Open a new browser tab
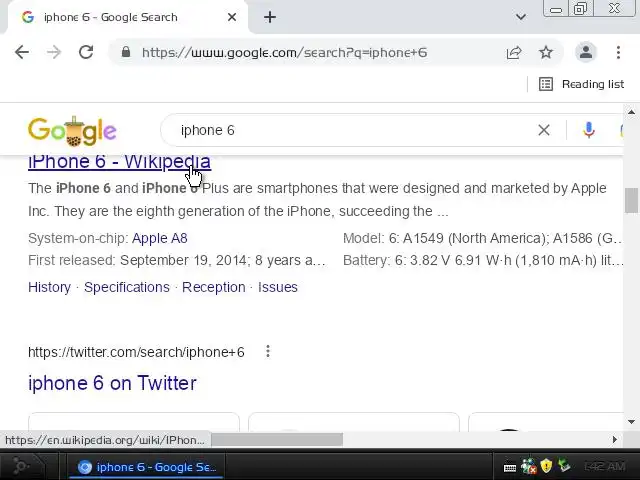This screenshot has width=640, height=480. pyautogui.click(x=270, y=17)
